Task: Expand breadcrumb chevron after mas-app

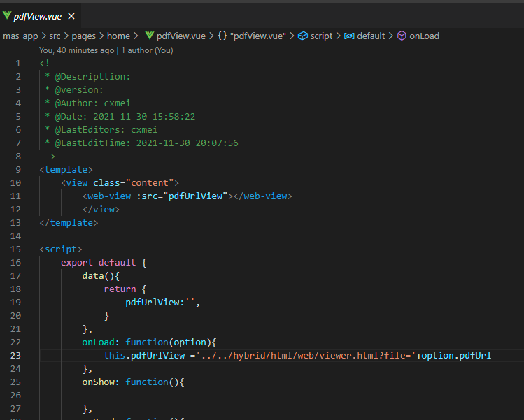Action: click(x=44, y=36)
